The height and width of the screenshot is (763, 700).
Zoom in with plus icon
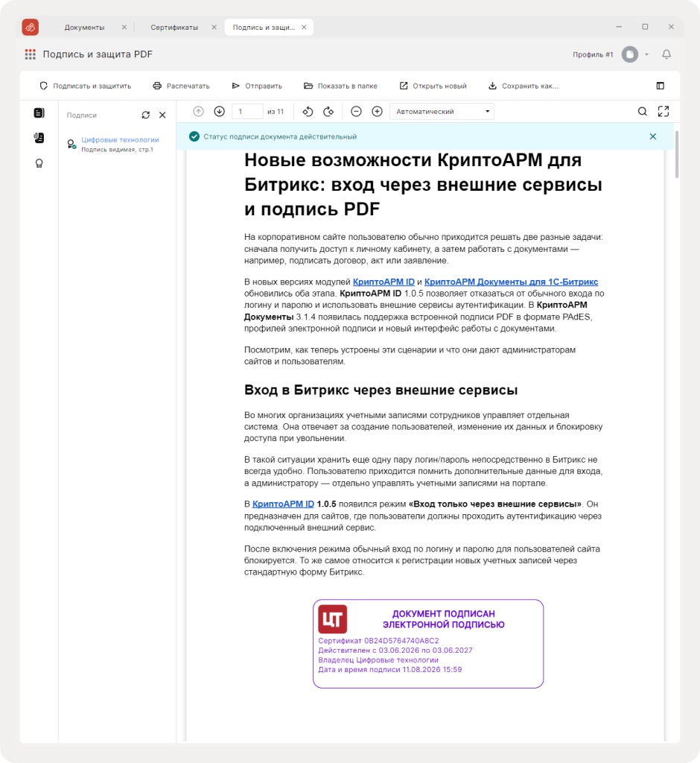377,112
